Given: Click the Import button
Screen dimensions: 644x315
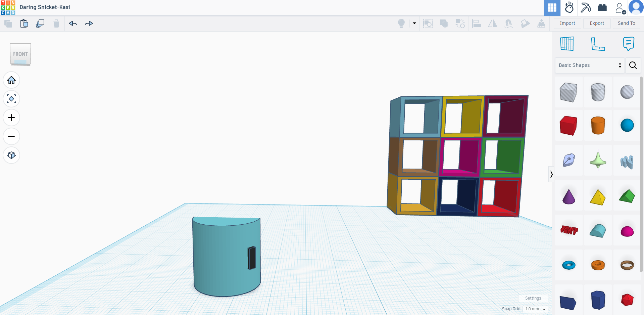Looking at the screenshot, I should 567,23.
